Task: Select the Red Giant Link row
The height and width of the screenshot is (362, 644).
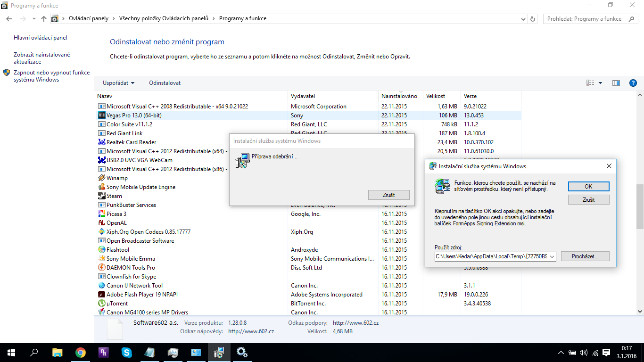Action: click(309, 133)
